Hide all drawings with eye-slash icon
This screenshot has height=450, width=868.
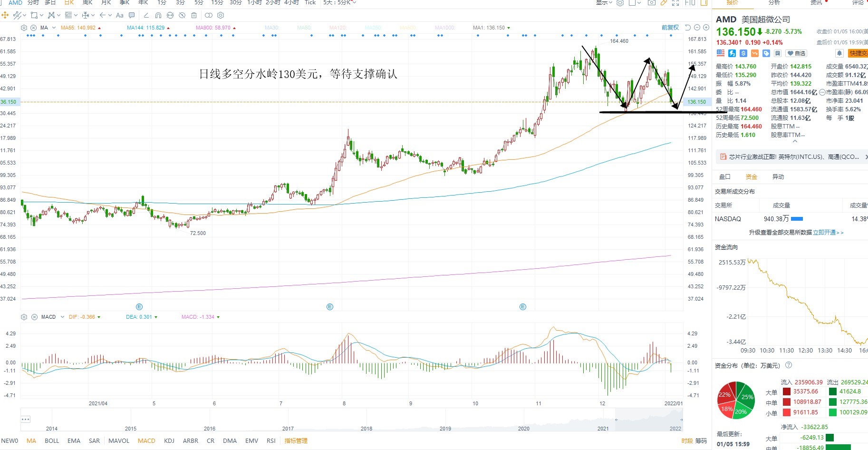[182, 15]
